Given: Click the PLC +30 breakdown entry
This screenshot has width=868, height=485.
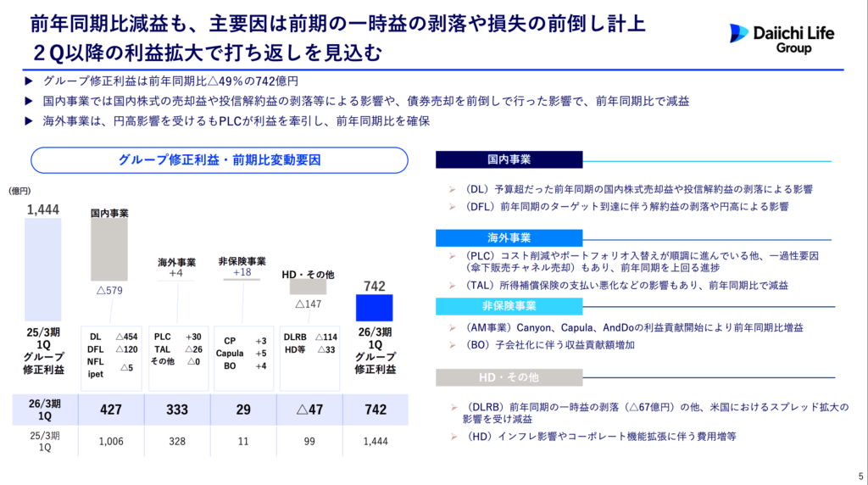Looking at the screenshot, I should [x=177, y=337].
